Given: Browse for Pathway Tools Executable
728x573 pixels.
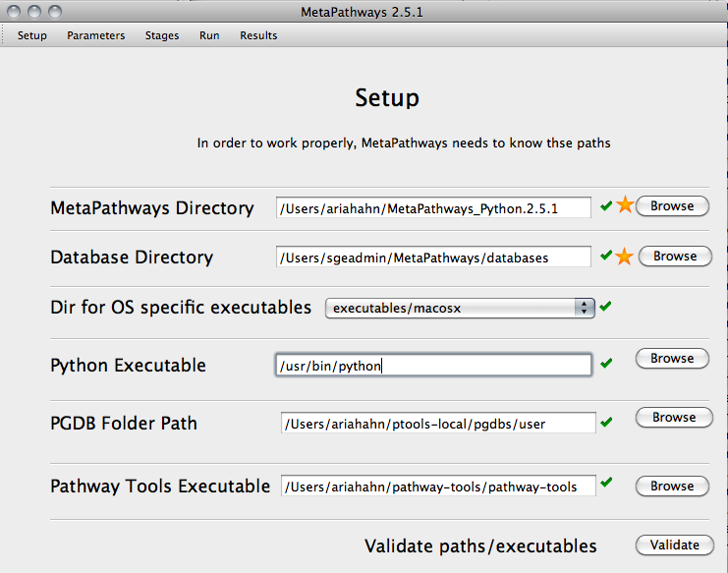Looking at the screenshot, I should tap(672, 486).
